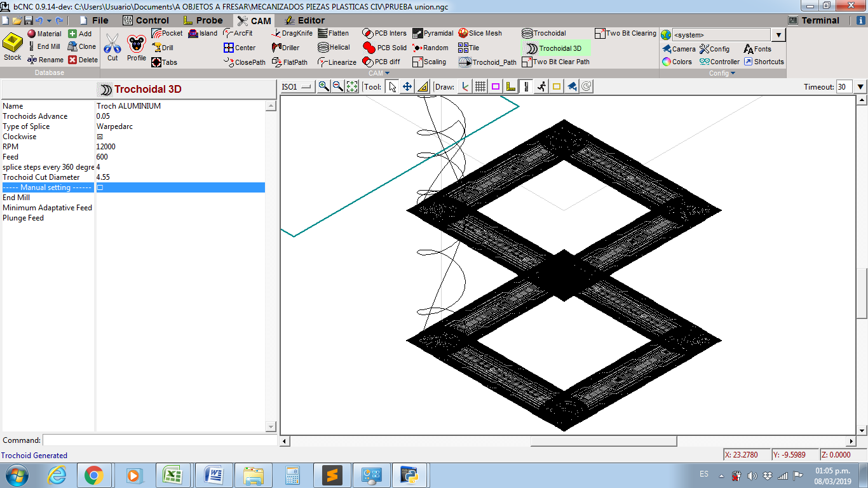Screen dimensions: 868x488
Task: Edit the Timeout value field
Action: 844,87
